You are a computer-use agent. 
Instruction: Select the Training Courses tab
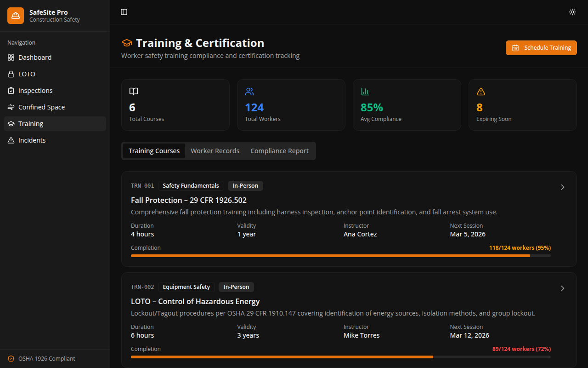(x=154, y=150)
